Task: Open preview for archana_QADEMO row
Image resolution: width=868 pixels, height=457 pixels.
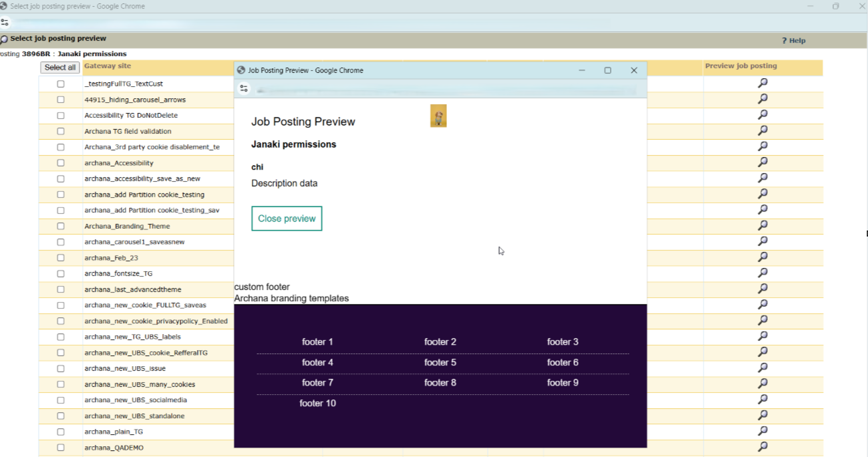Action: [x=762, y=447]
